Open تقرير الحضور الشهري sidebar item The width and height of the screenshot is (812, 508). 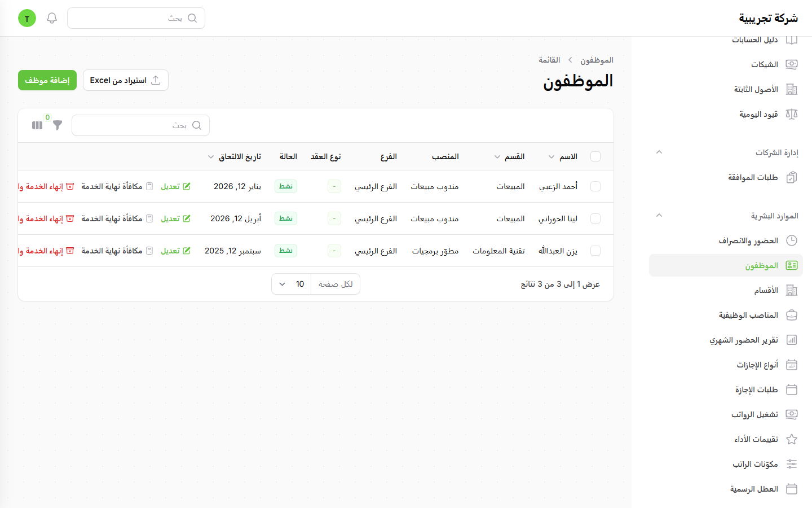(x=726, y=340)
